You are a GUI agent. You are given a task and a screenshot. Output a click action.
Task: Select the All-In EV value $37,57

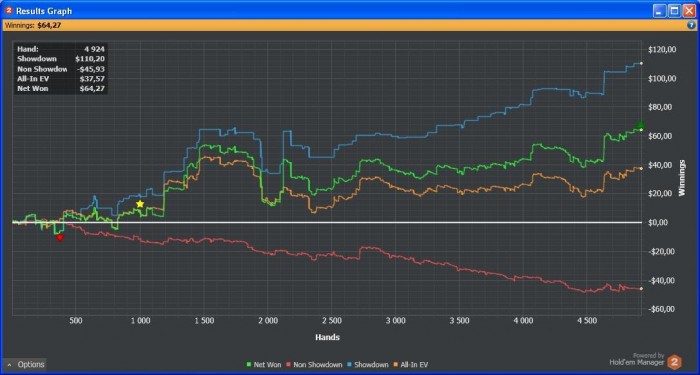coord(92,79)
